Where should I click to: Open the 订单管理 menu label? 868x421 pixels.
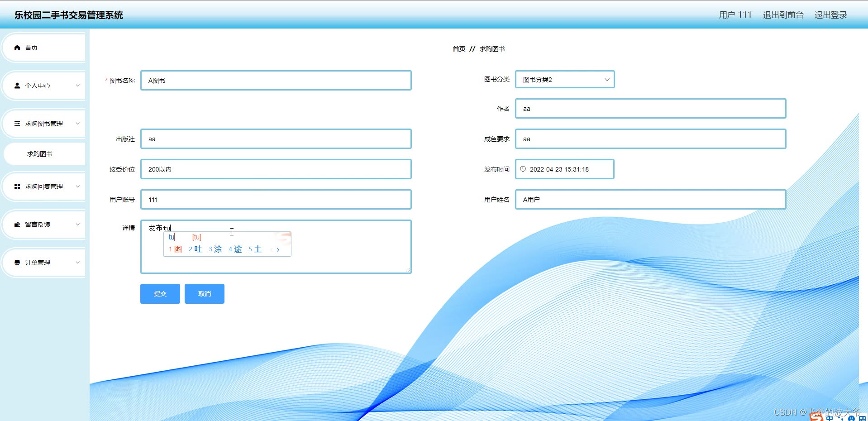[38, 263]
